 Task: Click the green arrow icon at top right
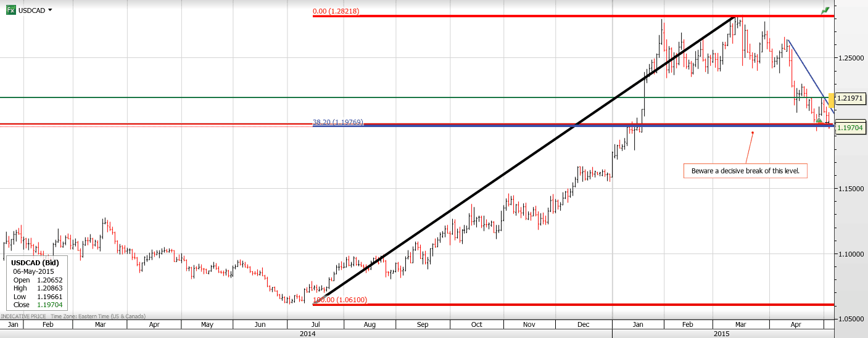tap(825, 10)
